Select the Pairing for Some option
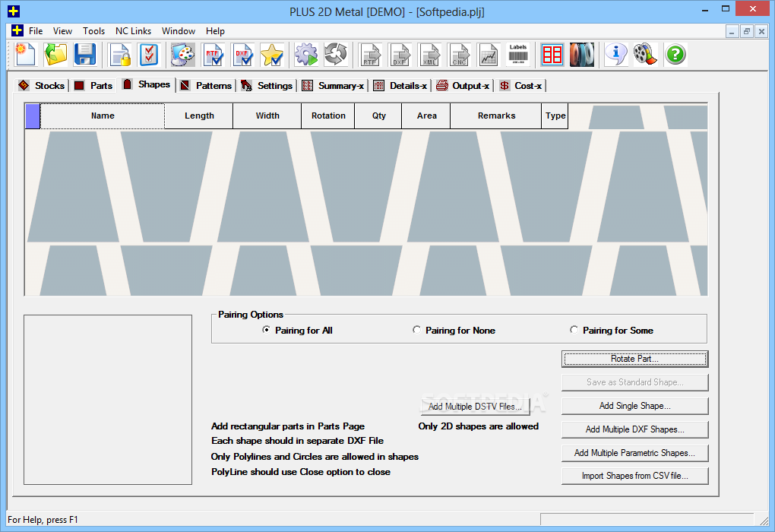 click(x=612, y=331)
